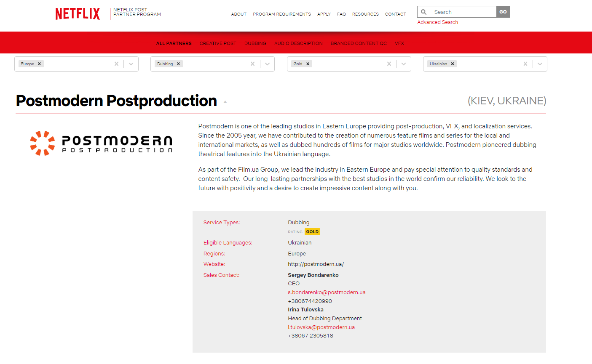Click the Netflix logo
The height and width of the screenshot is (364, 592).
click(78, 13)
